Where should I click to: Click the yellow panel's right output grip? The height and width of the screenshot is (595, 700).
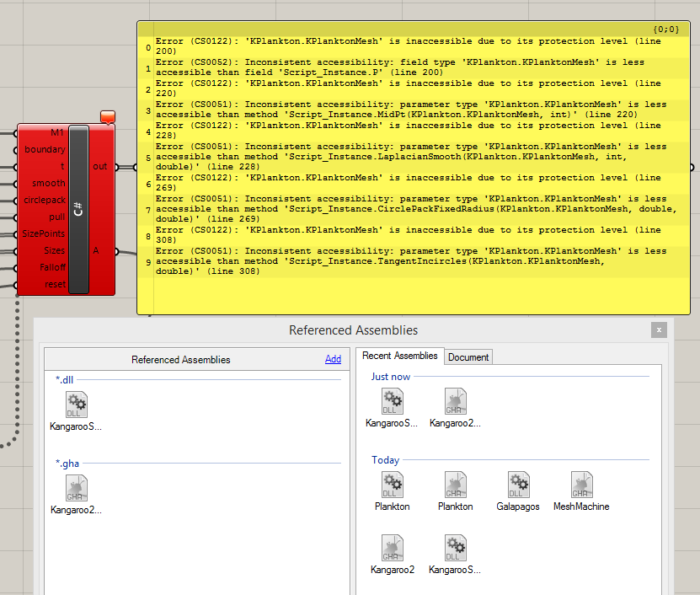click(692, 167)
